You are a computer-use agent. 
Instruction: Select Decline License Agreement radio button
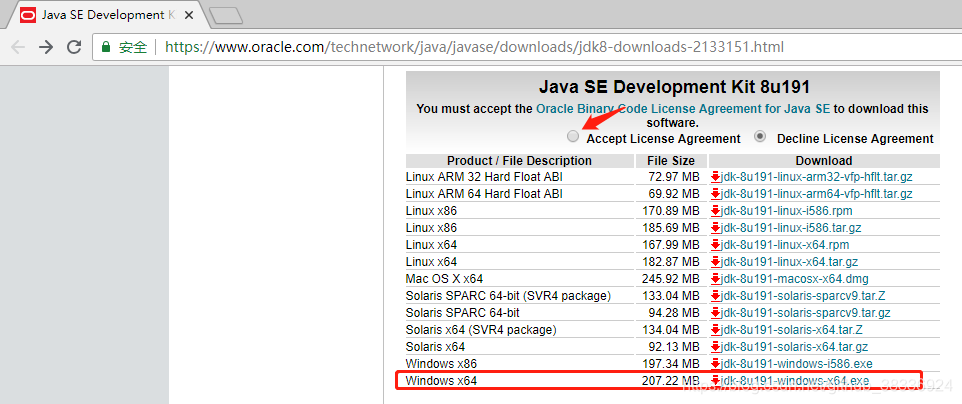pyautogui.click(x=760, y=136)
